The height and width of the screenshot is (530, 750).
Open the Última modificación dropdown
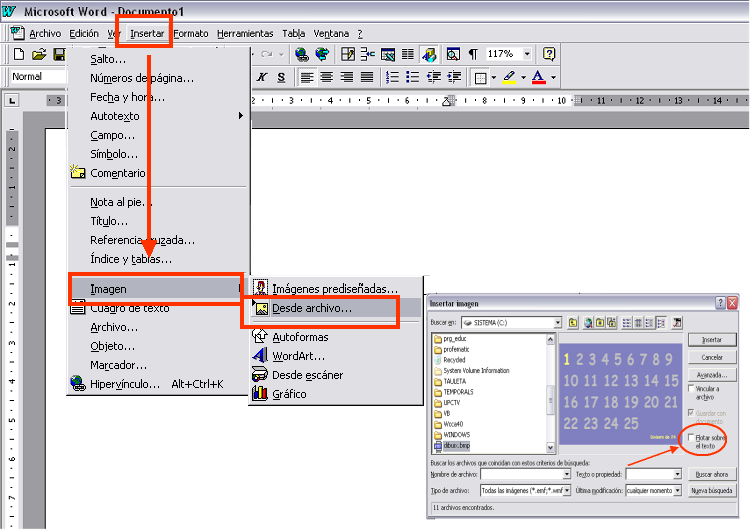(677, 490)
